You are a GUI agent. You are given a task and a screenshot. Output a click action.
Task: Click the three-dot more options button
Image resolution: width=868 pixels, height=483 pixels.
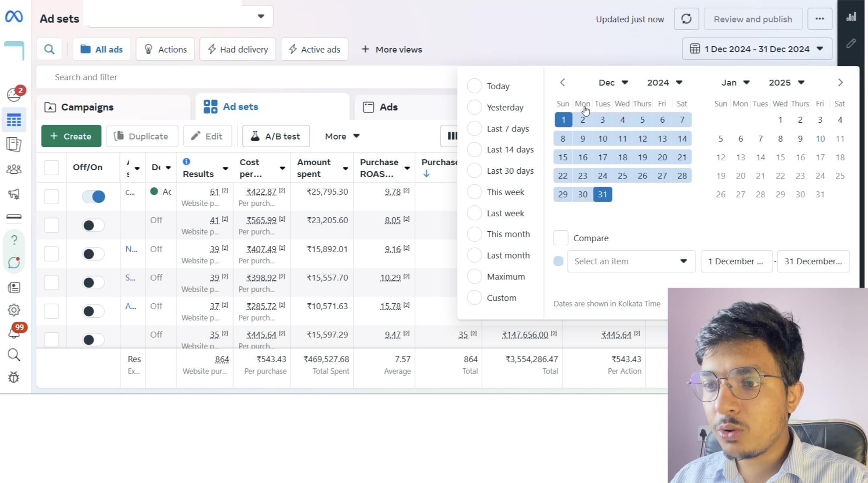click(820, 19)
